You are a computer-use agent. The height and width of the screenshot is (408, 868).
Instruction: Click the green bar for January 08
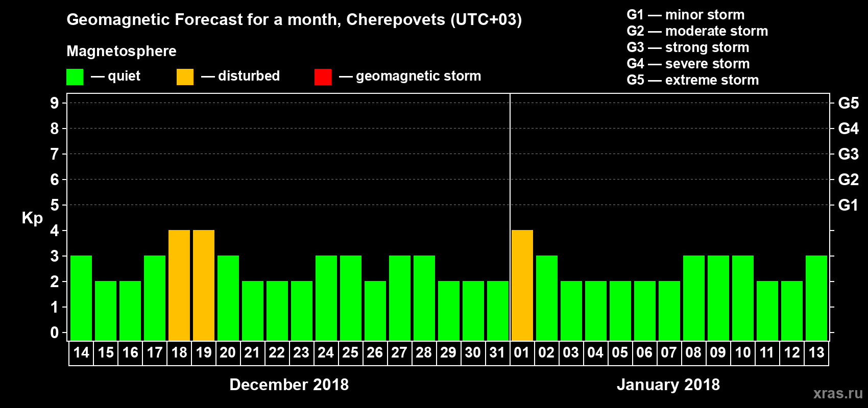694,298
